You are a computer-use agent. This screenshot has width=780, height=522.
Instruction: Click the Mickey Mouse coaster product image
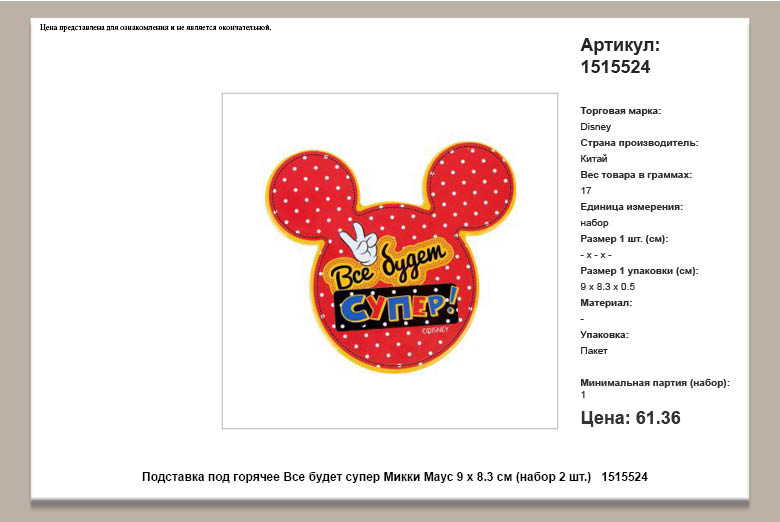[390, 260]
